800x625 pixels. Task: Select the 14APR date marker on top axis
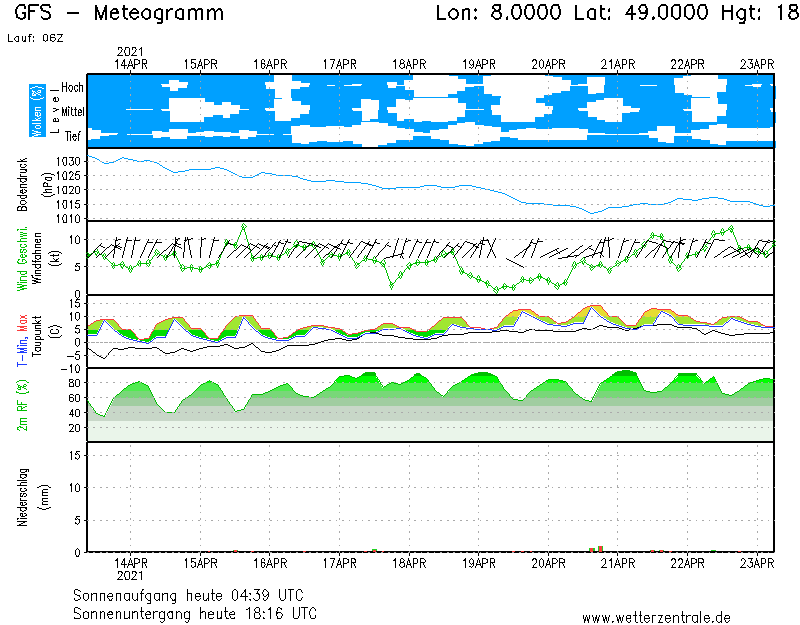click(132, 64)
